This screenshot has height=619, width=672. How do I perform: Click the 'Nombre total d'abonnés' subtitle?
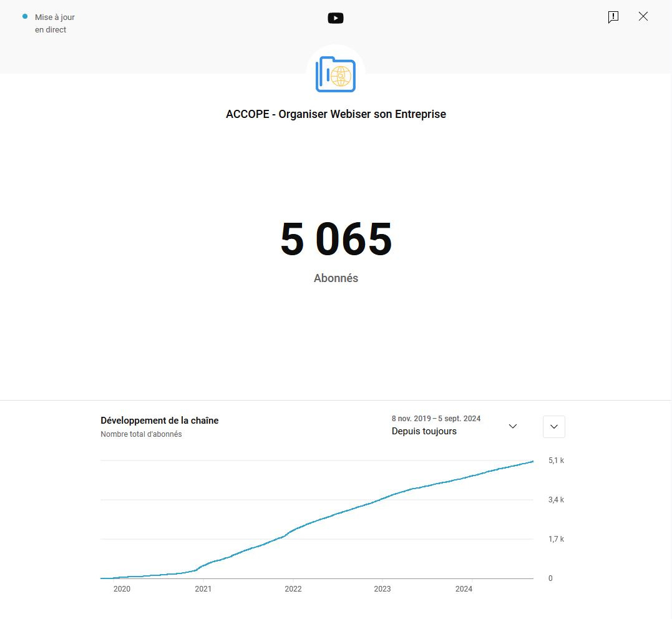point(141,434)
